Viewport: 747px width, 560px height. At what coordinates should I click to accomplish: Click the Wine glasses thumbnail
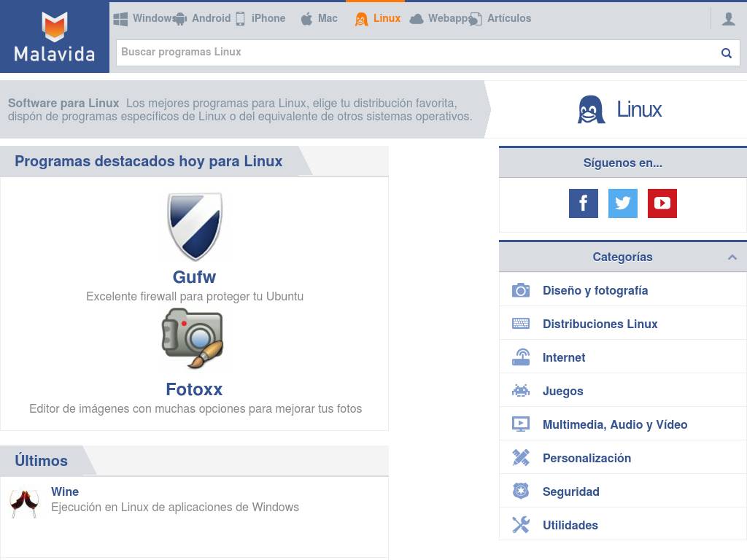24,504
